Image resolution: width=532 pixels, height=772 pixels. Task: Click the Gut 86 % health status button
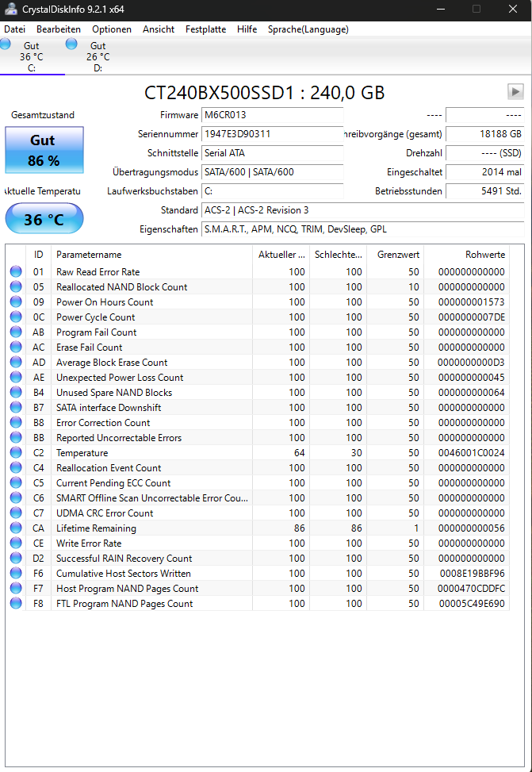point(44,150)
